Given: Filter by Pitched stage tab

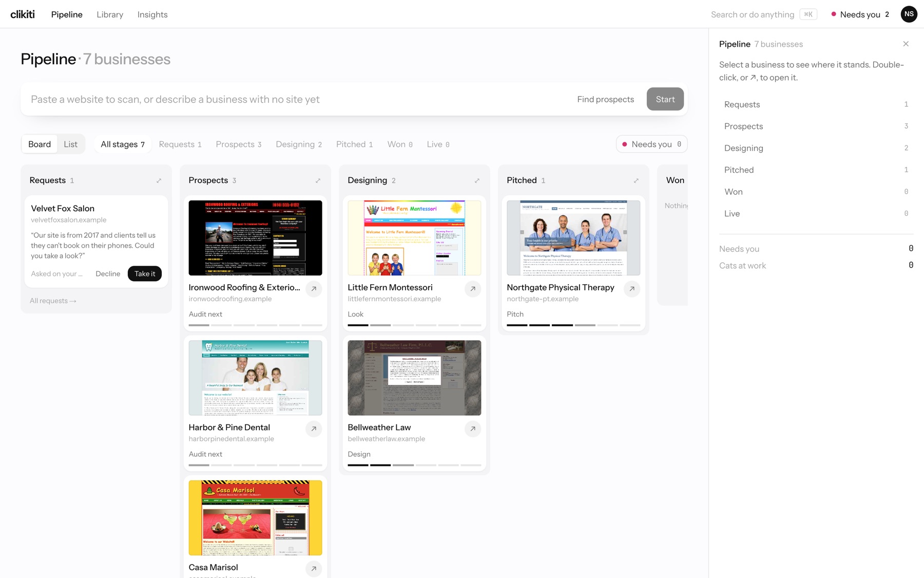Looking at the screenshot, I should [x=354, y=144].
